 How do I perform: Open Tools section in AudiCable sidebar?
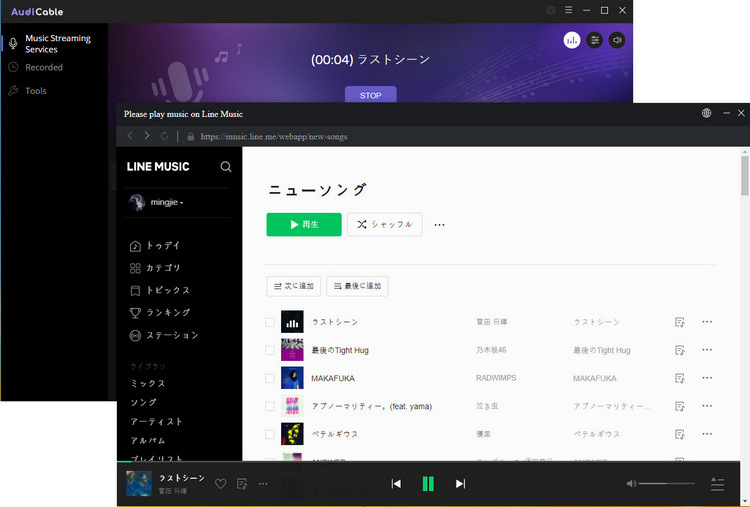pyautogui.click(x=36, y=91)
